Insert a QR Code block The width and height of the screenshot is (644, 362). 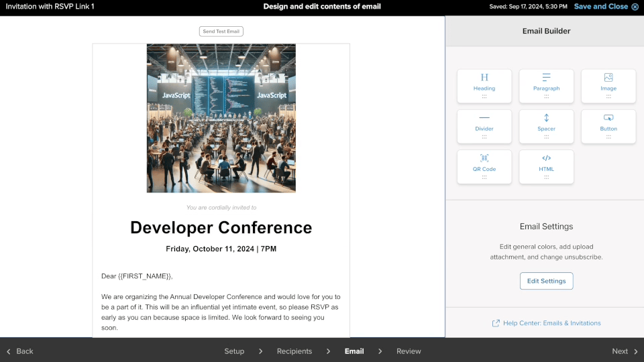point(484,167)
